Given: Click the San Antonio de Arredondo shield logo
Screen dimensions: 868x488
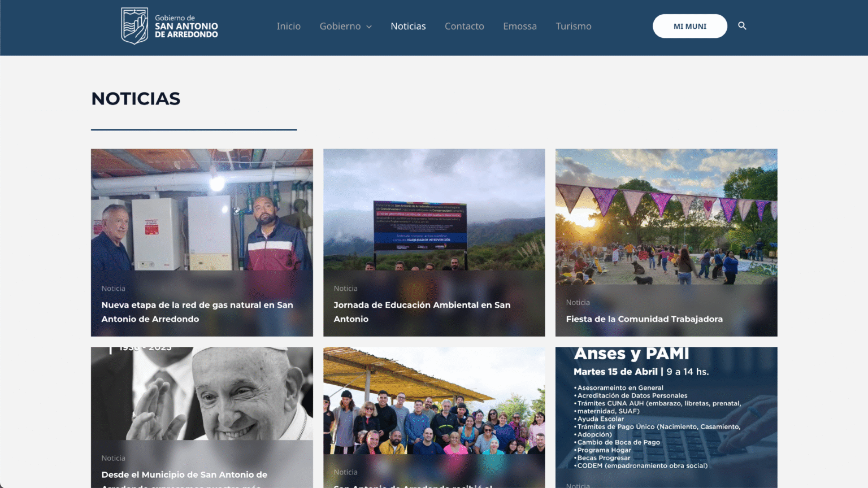Looking at the screenshot, I should click(x=134, y=26).
